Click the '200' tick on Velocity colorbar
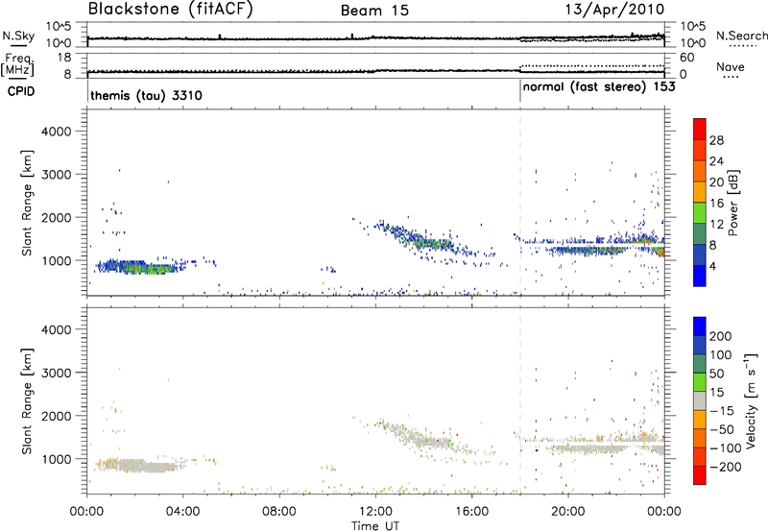 (x=720, y=336)
